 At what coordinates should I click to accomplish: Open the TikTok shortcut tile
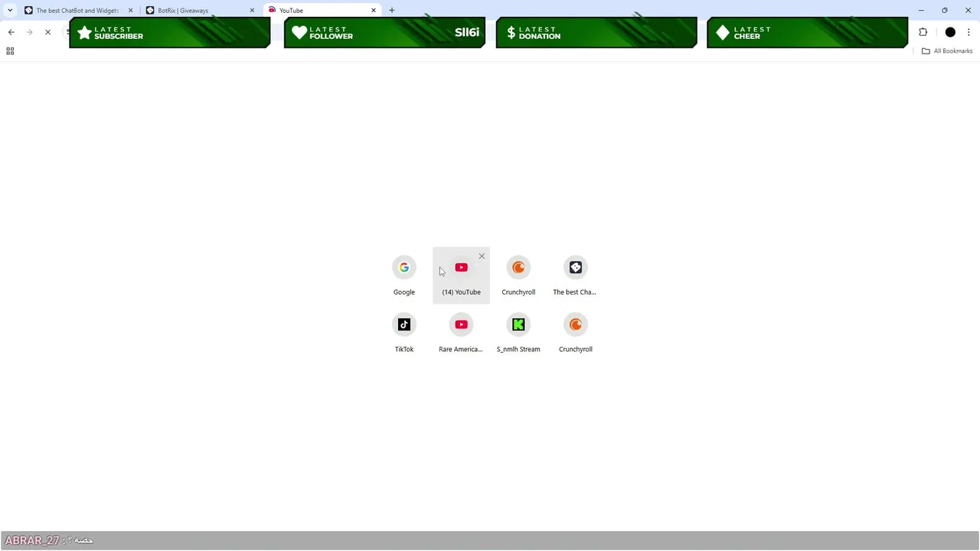404,333
